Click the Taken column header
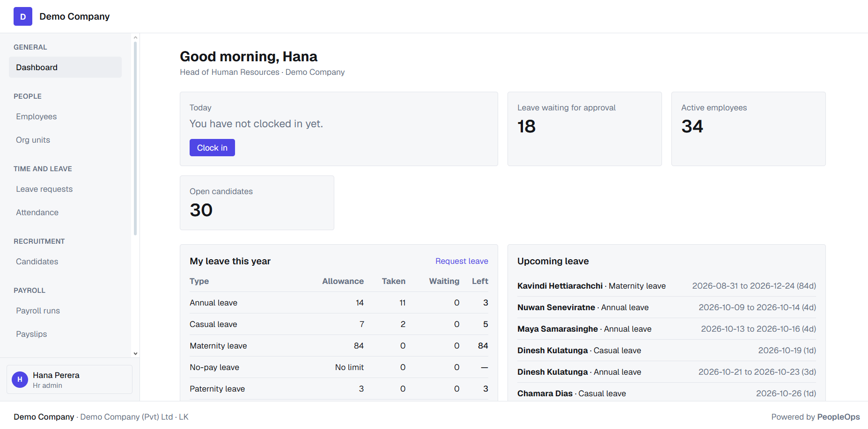The image size is (868, 429). tap(393, 281)
